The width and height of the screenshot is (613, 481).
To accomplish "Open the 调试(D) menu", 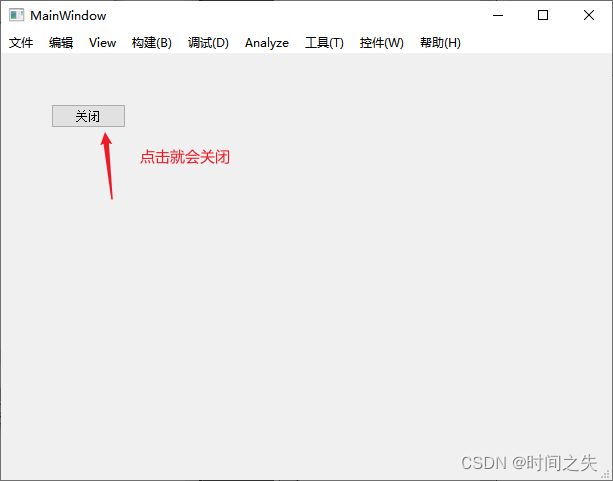I will [x=208, y=43].
